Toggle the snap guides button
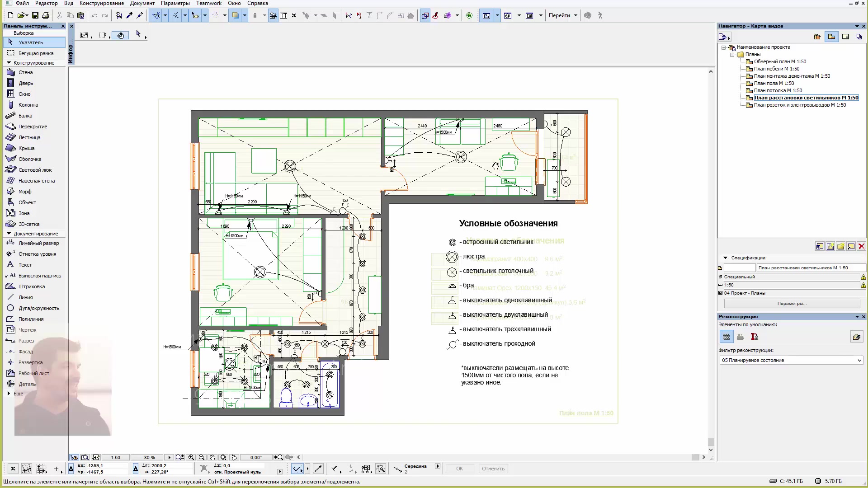 click(x=176, y=15)
